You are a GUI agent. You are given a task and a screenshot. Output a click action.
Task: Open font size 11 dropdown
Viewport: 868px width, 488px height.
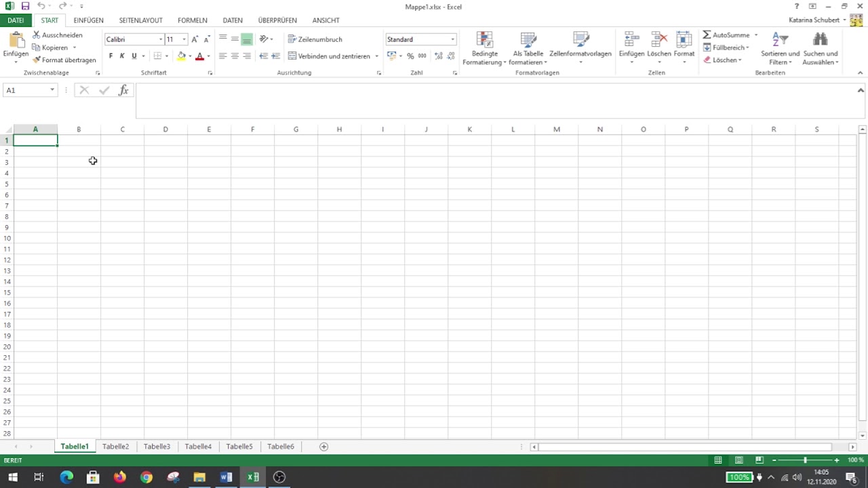click(x=184, y=39)
